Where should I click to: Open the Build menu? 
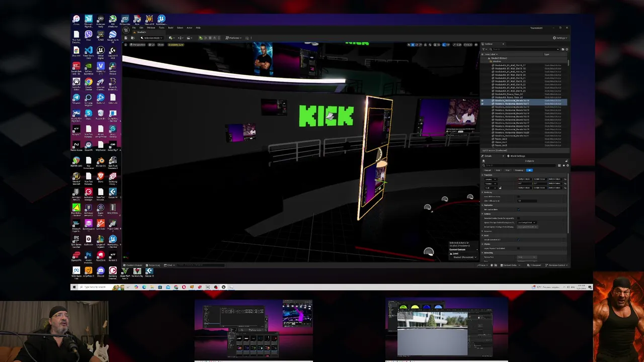pyautogui.click(x=171, y=28)
